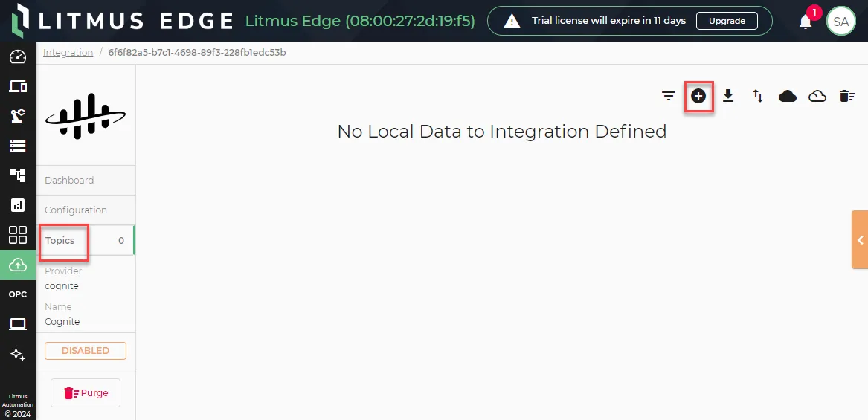Viewport: 868px width, 420px height.
Task: Click the 'Cognite' name value
Action: [x=62, y=321]
